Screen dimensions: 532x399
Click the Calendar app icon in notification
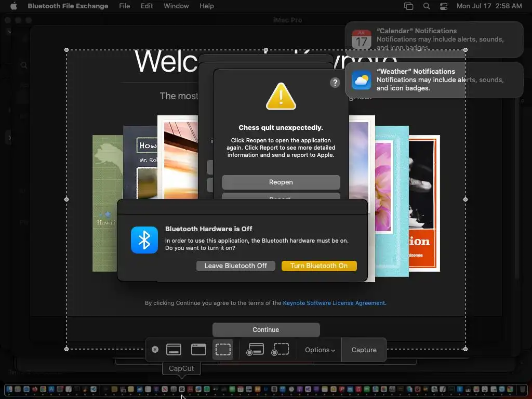[362, 39]
